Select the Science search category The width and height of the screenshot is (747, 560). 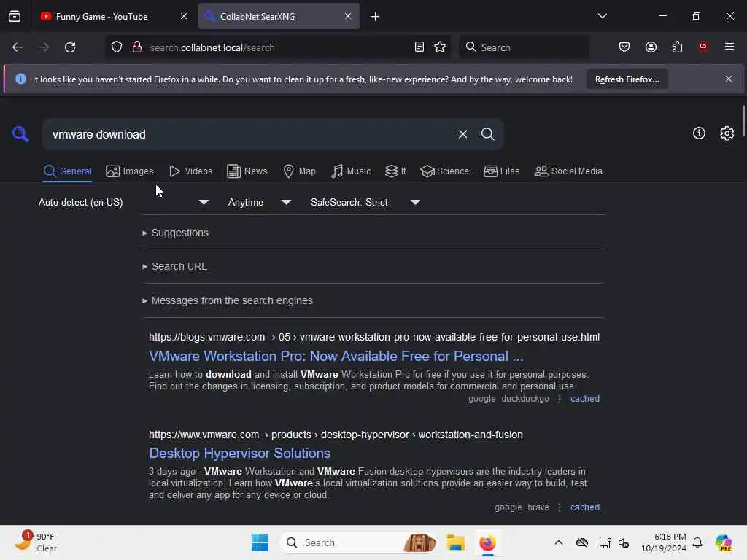pos(444,171)
